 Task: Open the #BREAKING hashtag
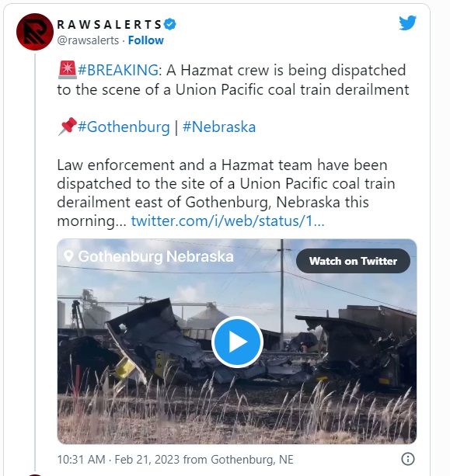tap(118, 70)
